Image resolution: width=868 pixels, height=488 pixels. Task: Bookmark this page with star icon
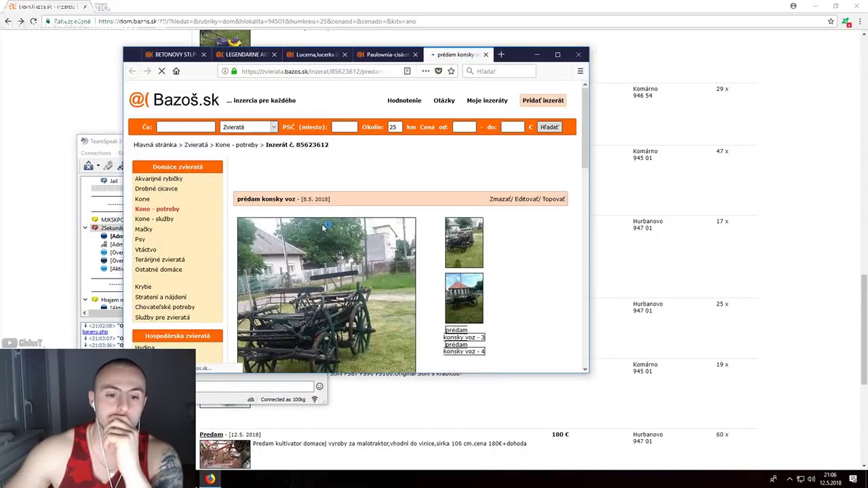[451, 71]
